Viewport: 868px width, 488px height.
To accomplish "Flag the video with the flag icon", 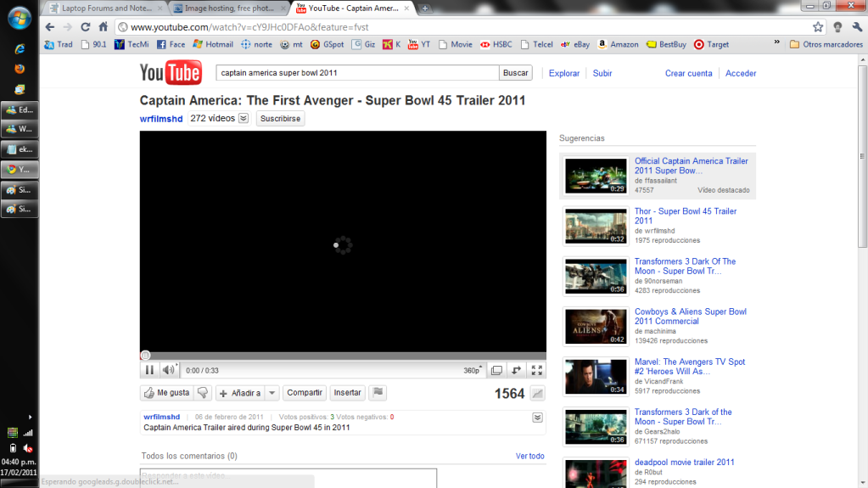I will click(x=378, y=393).
